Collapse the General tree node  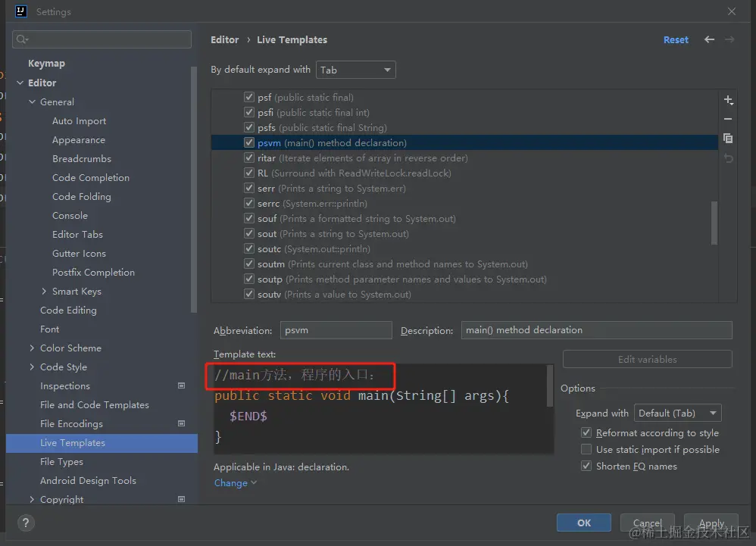pos(33,101)
